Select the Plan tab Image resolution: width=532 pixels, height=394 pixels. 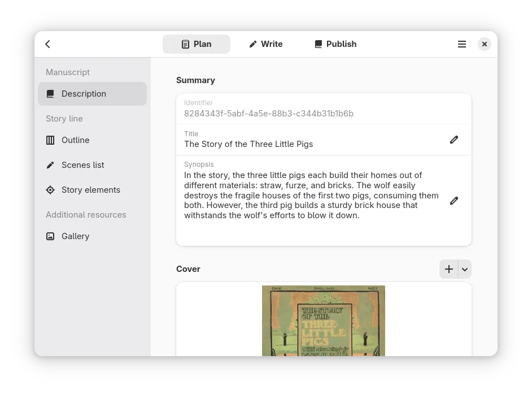tap(196, 44)
